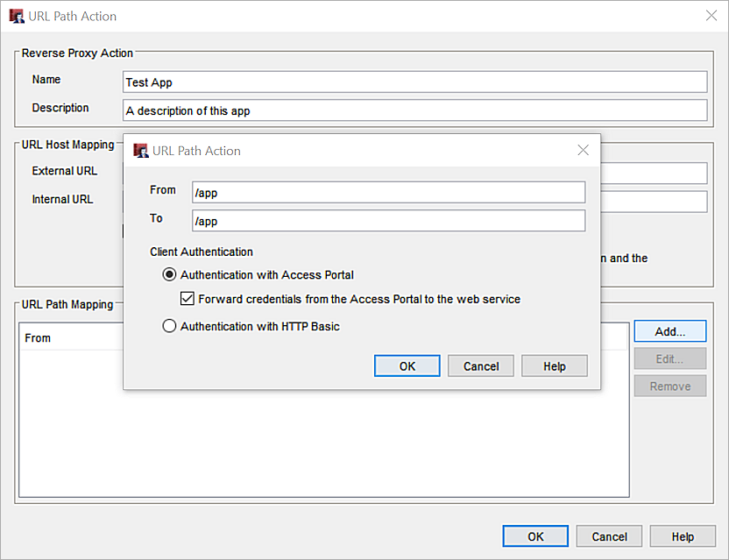
Task: Click the Internal URL label
Action: 62,199
